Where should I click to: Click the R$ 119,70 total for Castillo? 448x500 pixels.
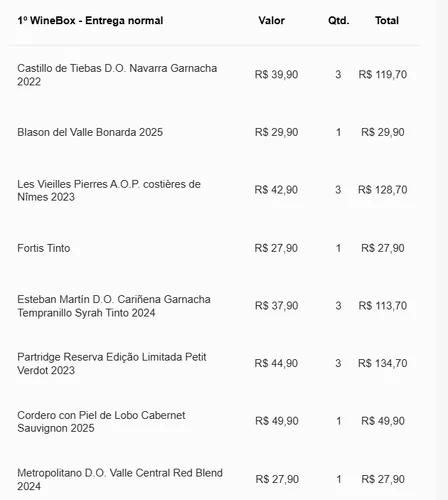383,74
